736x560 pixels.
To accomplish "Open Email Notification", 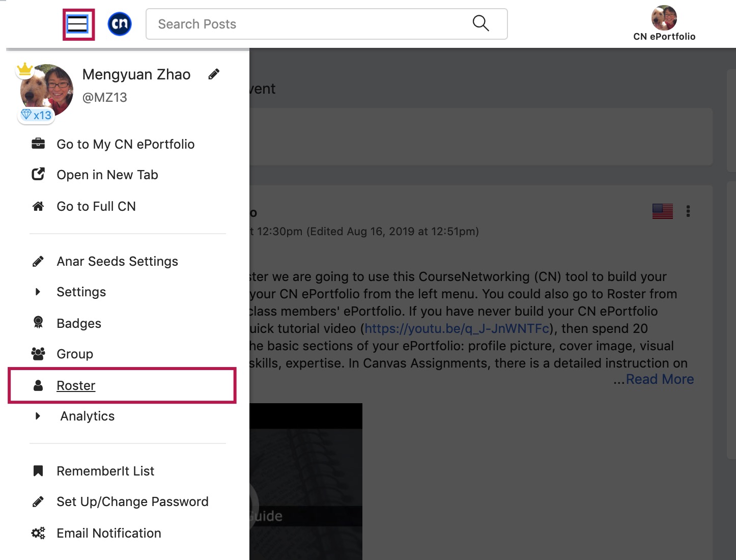I will 109,533.
